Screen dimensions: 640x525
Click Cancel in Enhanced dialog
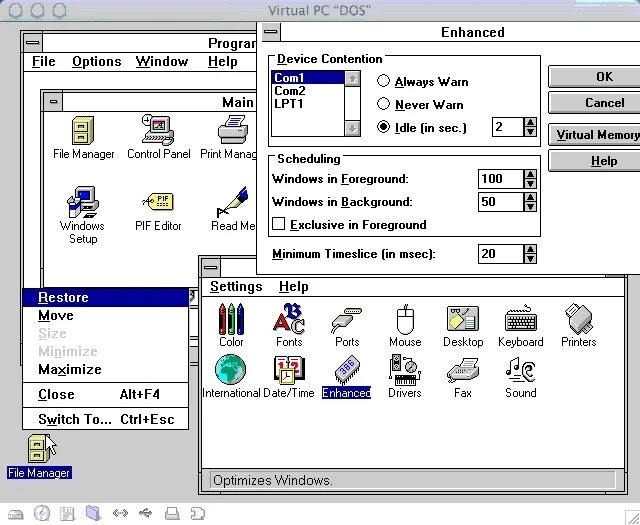tap(596, 102)
